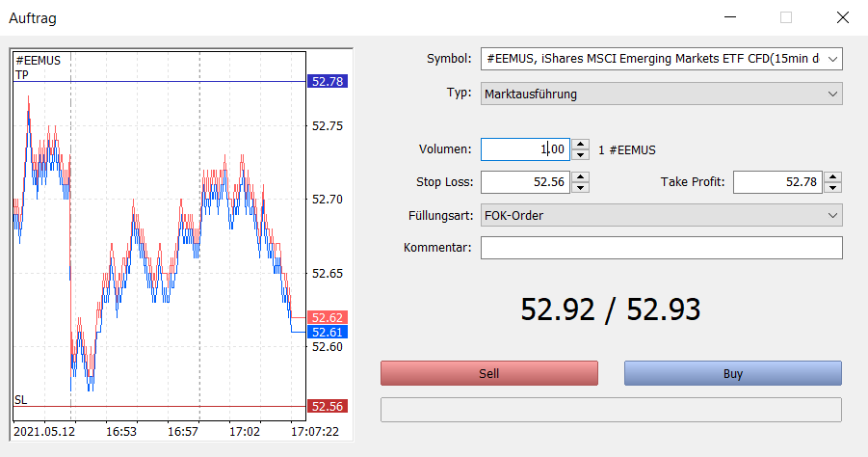
Task: Click the SL label on chart
Action: click(x=20, y=400)
